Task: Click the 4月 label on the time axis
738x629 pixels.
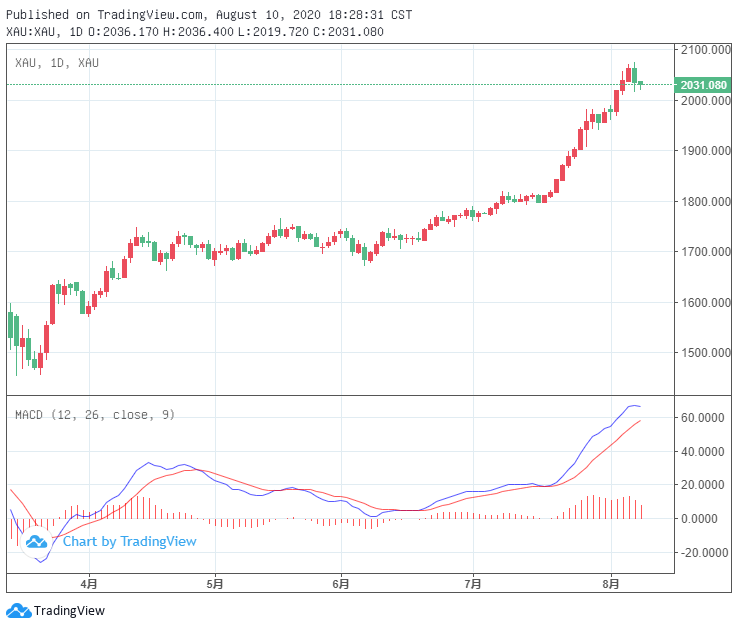Action: (x=89, y=583)
